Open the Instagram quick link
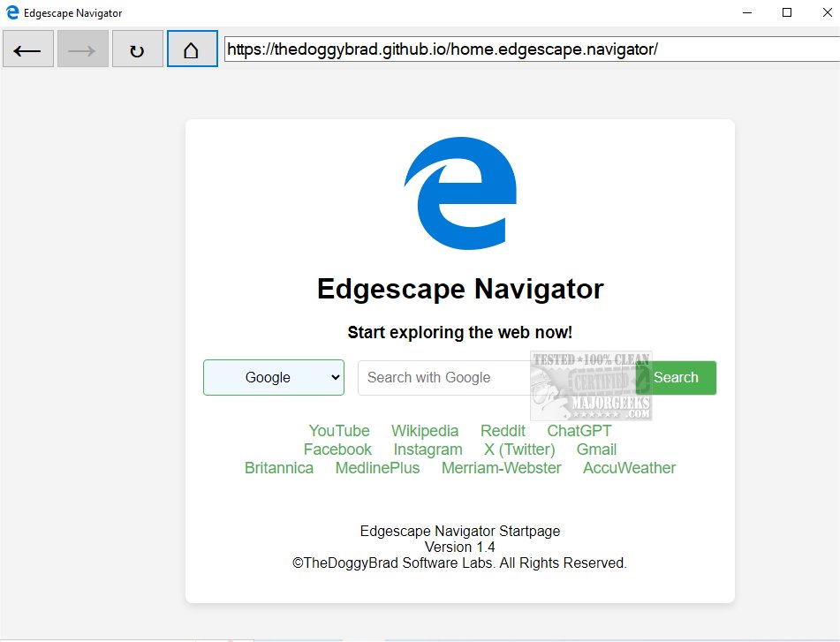This screenshot has height=642, width=840. tap(428, 449)
